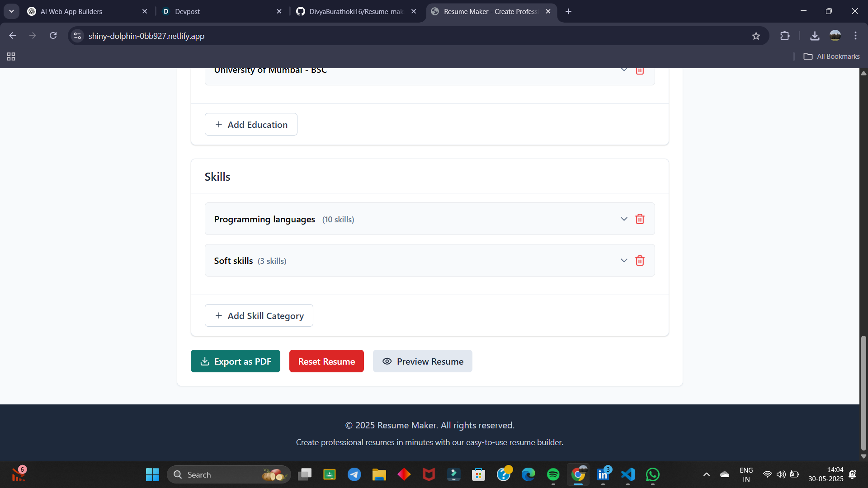
Task: Expand Programming languages skill category
Action: click(x=624, y=219)
